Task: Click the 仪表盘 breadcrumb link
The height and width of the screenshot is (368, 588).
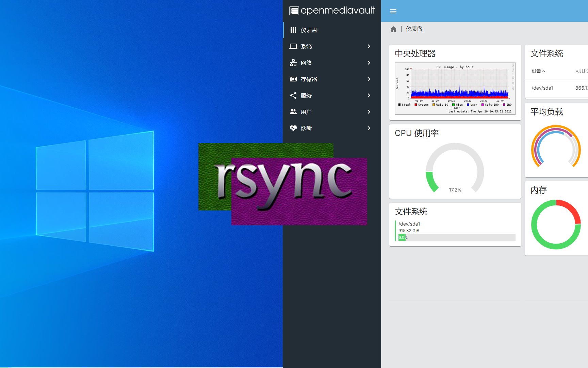Action: click(x=414, y=29)
